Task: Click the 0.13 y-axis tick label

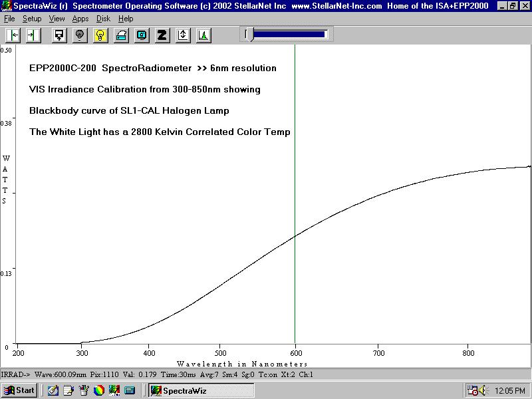Action: pyautogui.click(x=6, y=274)
